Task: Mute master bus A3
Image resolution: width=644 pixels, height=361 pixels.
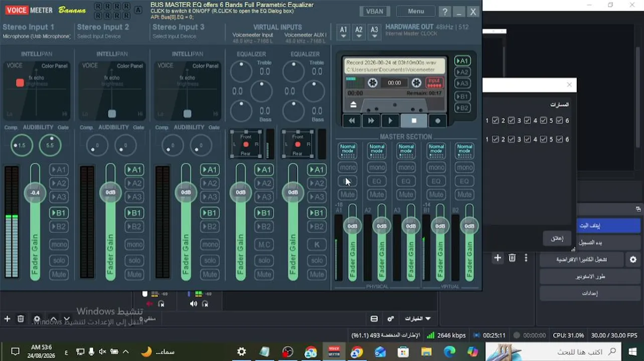Action: click(x=406, y=195)
